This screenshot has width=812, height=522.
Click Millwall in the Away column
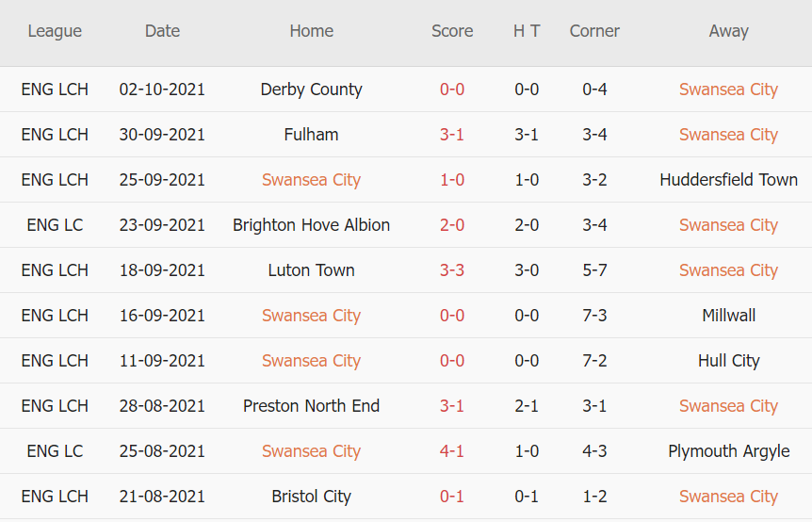[728, 316]
